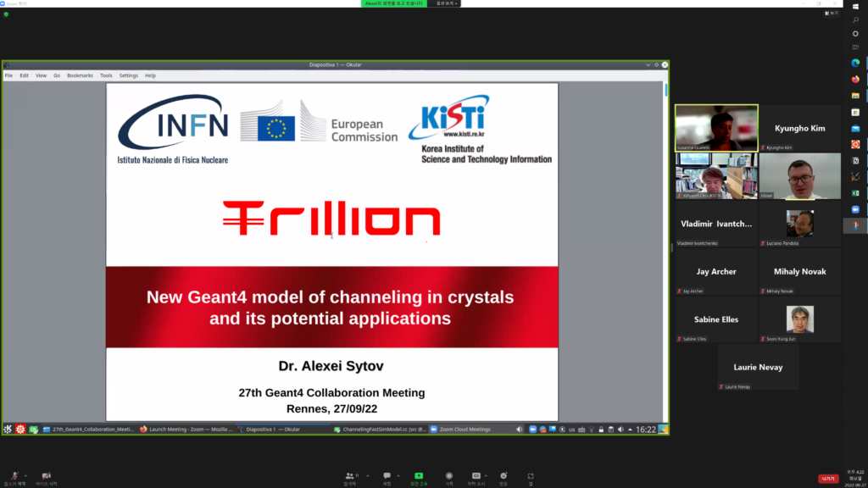Click the lock icon in shared system tray
This screenshot has width=868, height=488.
(601, 430)
